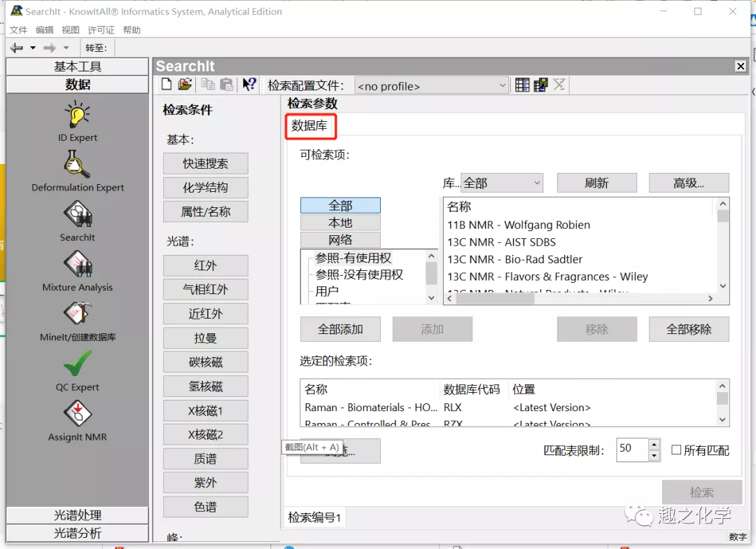
Task: Select 11B NMR - Wolfgang Robien database
Action: point(518,225)
